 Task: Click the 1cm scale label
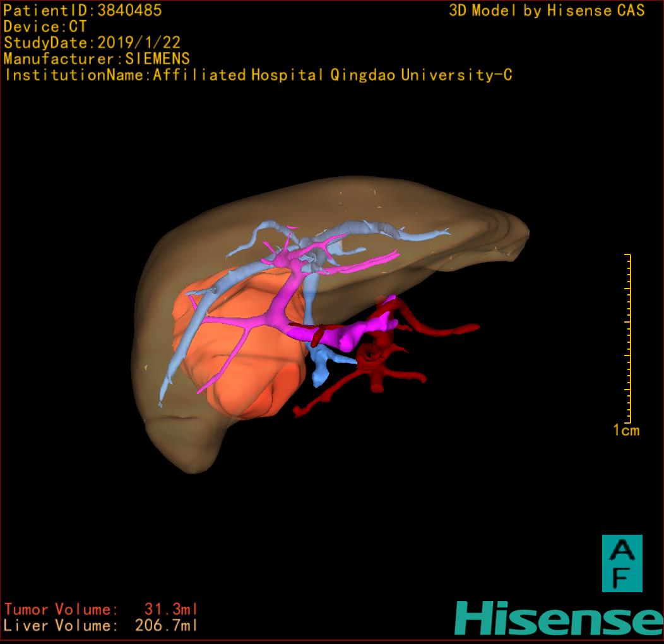pyautogui.click(x=626, y=431)
